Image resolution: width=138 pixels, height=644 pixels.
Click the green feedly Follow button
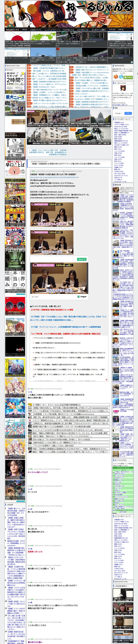[128, 77]
